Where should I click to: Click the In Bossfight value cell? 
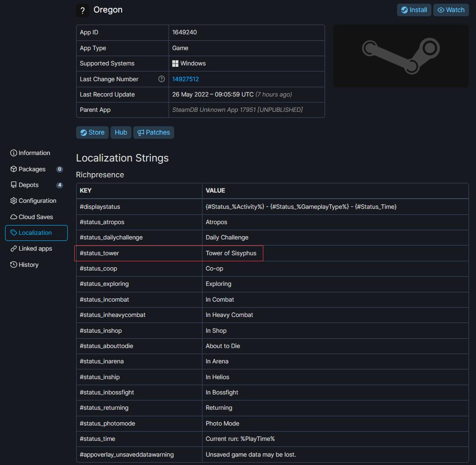(335, 393)
